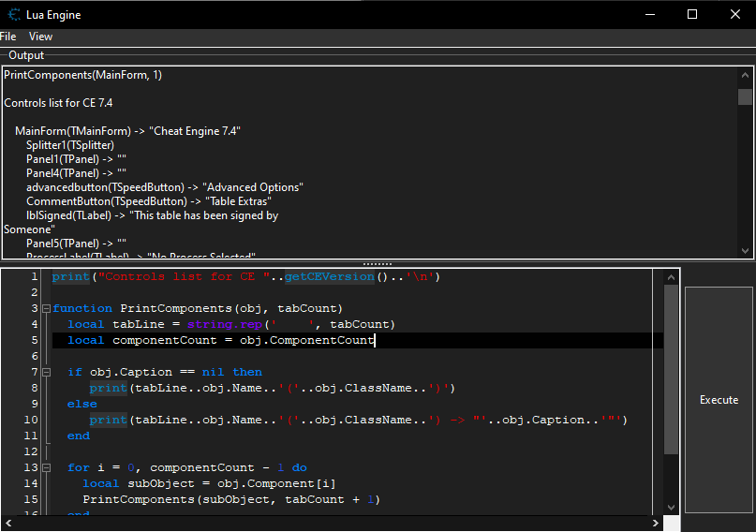Click the code editor scroll-down arrow
This screenshot has width=756, height=532.
pyautogui.click(x=671, y=508)
